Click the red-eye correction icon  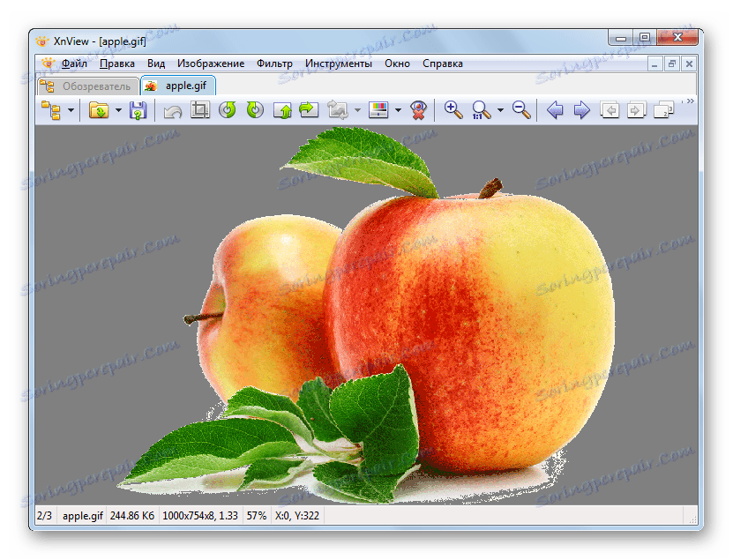418,111
